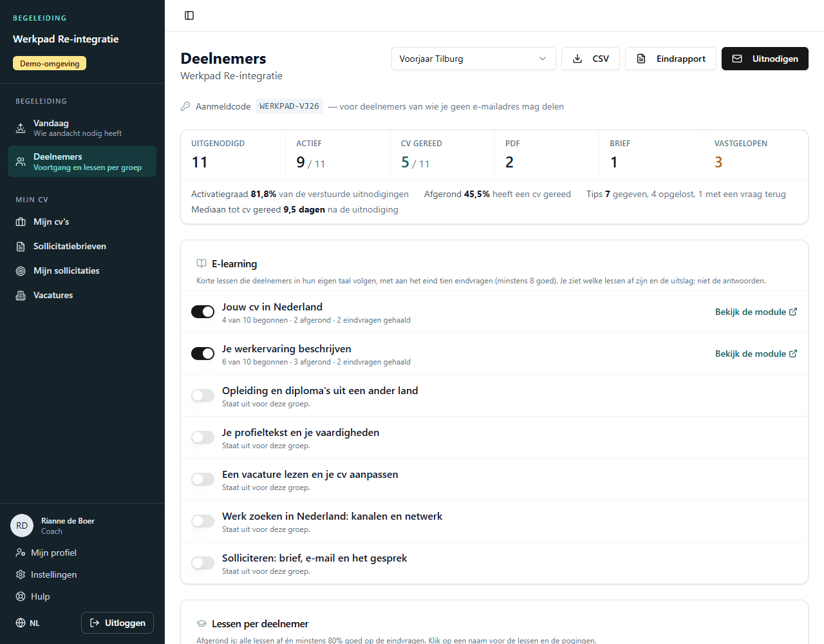Click the Rianne de Boer user name

point(68,521)
